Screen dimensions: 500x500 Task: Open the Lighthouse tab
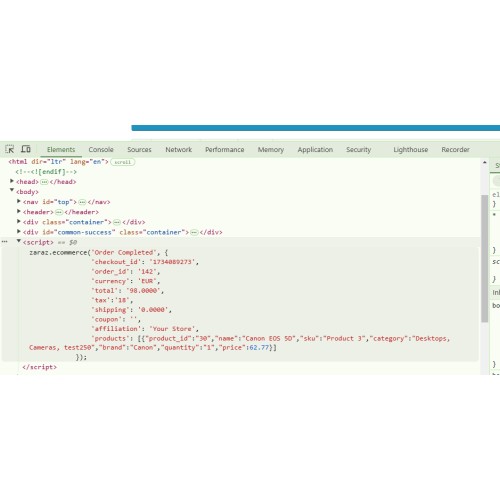[x=411, y=150]
